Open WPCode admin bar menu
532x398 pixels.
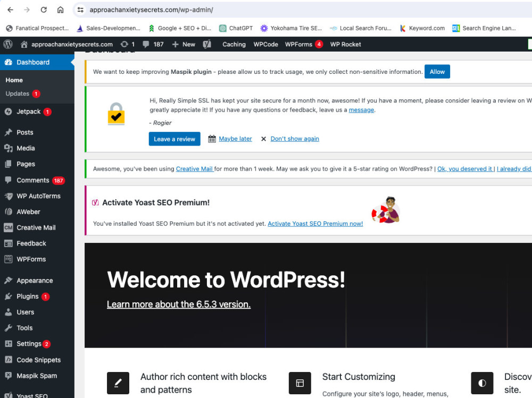coord(265,45)
